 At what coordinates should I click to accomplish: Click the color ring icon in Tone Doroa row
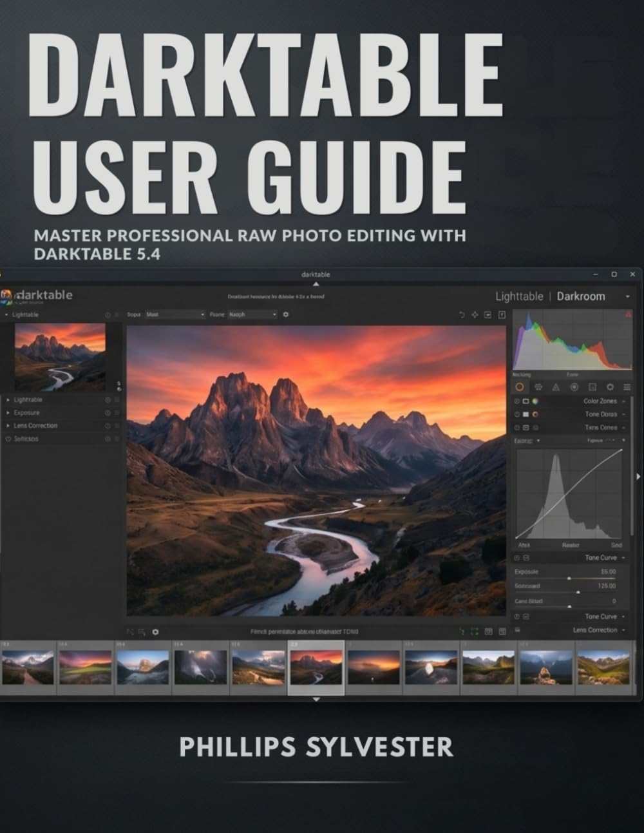(535, 414)
